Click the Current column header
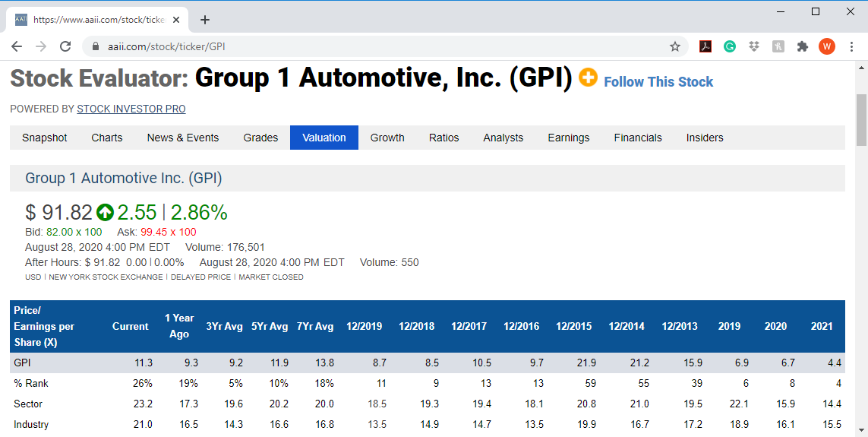 pos(130,326)
